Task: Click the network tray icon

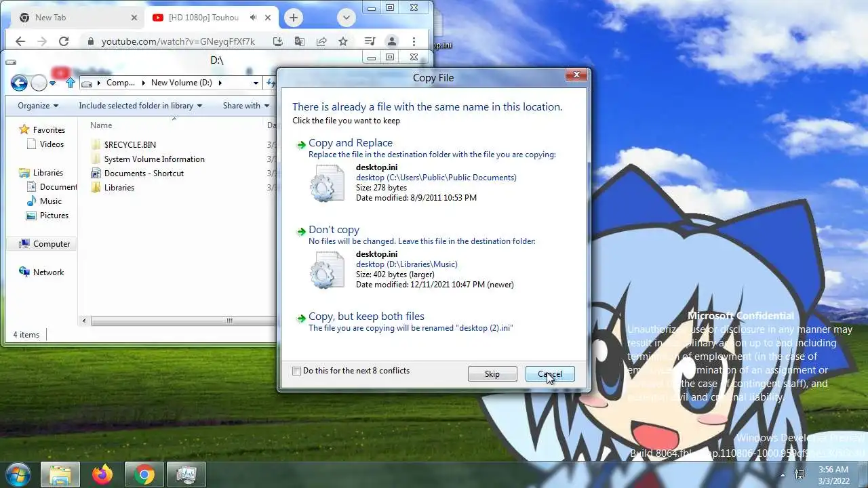Action: tap(800, 474)
